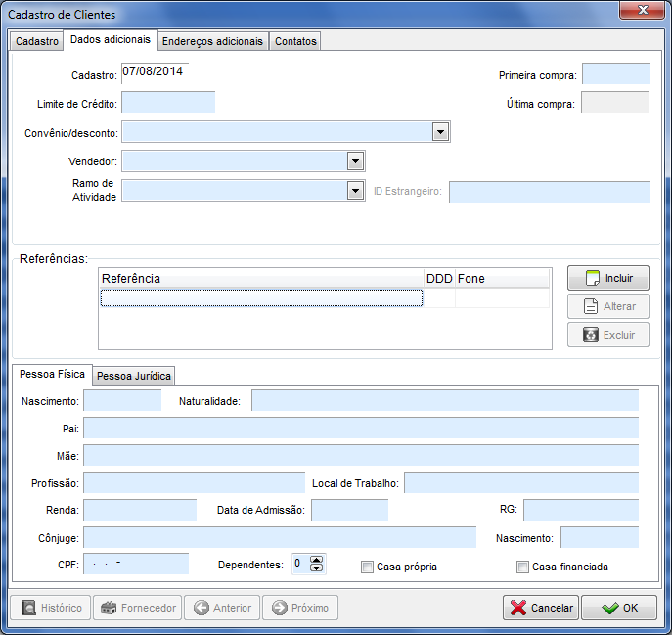
Task: Select the first row in Referência table
Action: [x=261, y=297]
